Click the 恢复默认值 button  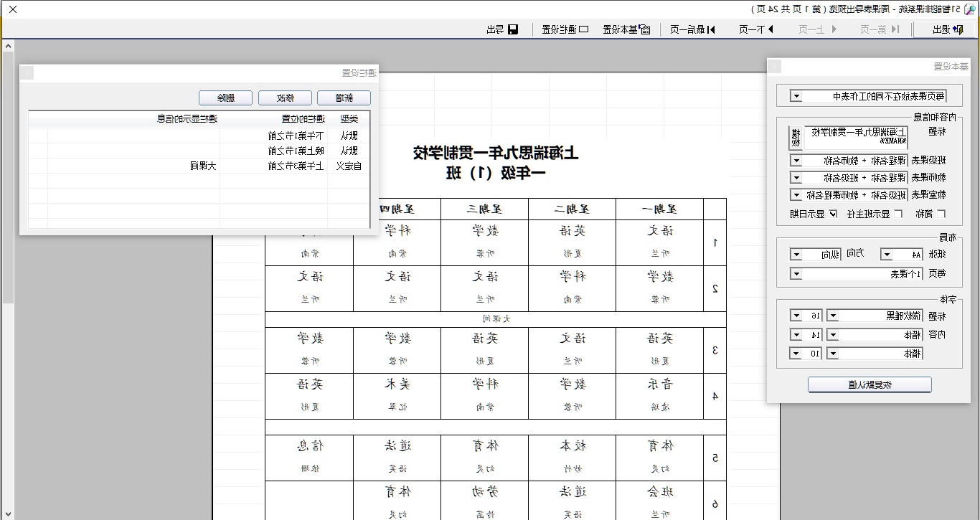pyautogui.click(x=870, y=385)
